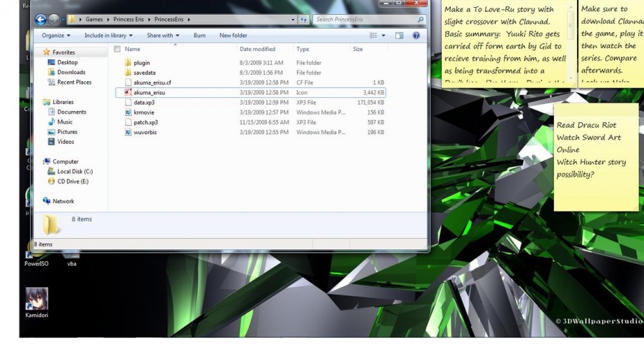Expand the Include in library menu
Viewport: 644px width, 363px height.
[108, 35]
